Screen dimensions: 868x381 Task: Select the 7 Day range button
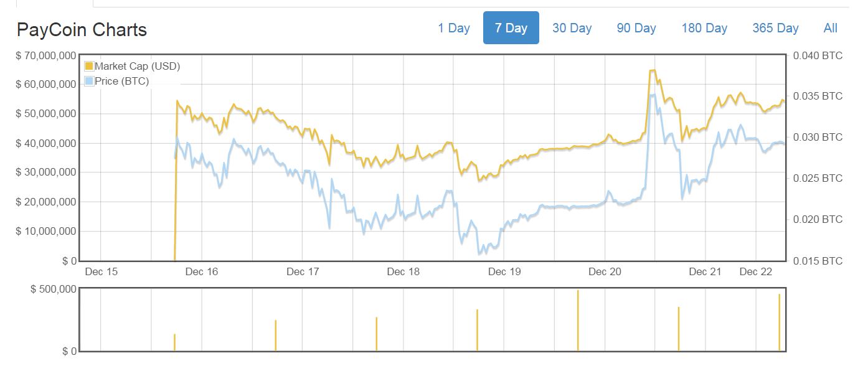tap(511, 28)
